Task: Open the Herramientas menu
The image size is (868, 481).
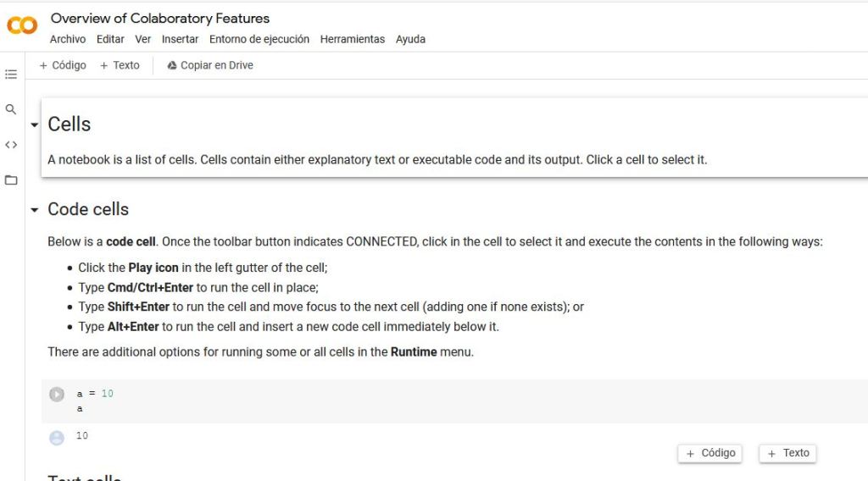Action: (x=353, y=39)
